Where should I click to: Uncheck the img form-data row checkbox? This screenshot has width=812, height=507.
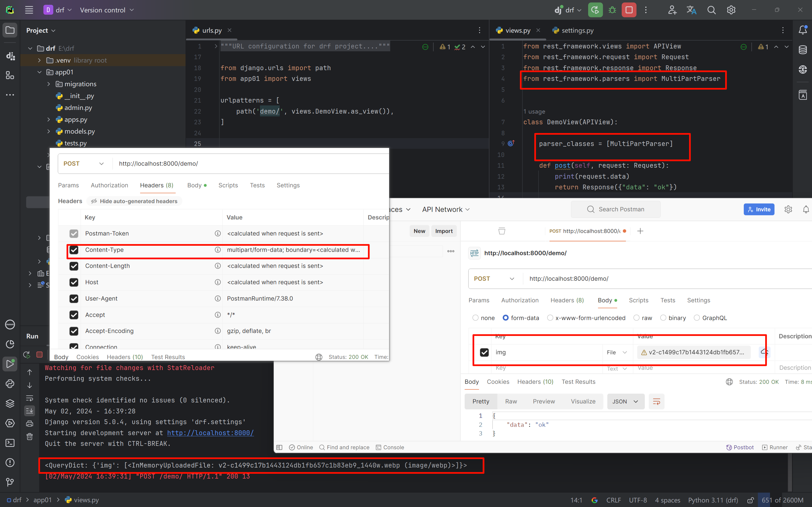point(484,352)
